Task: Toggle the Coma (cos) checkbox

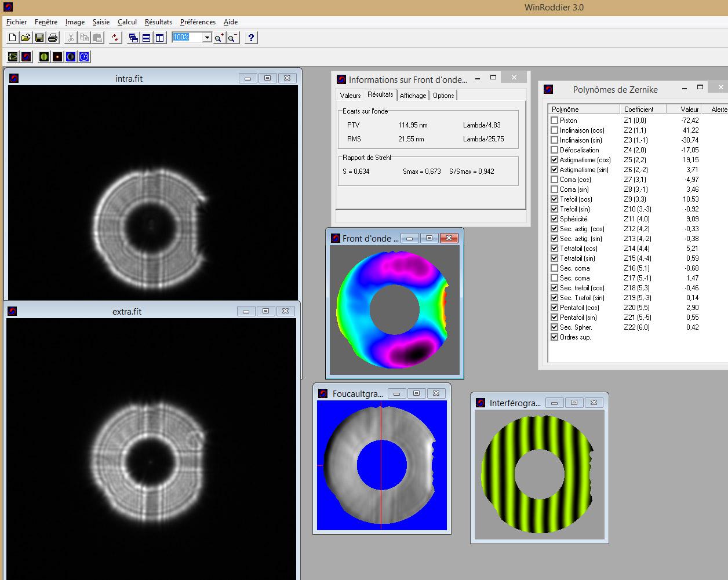Action: click(x=555, y=180)
